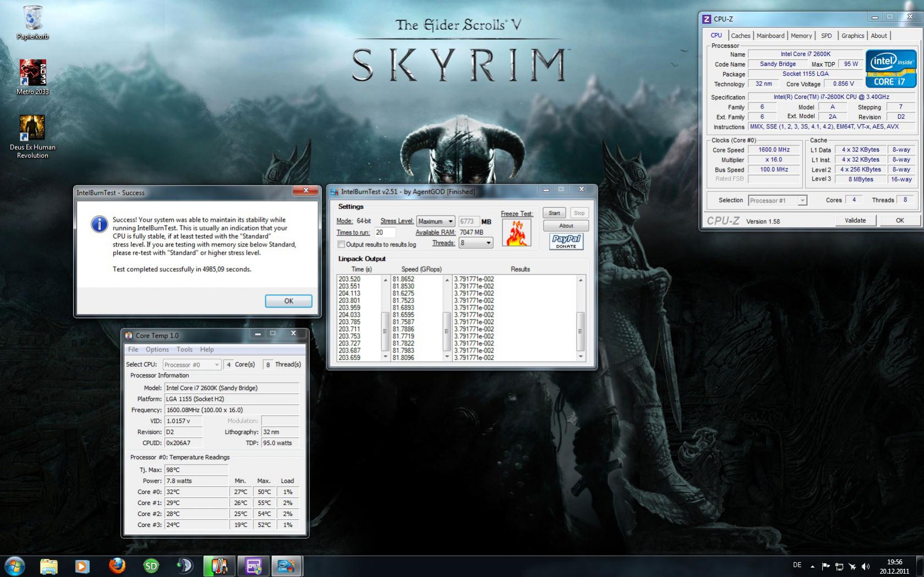924x577 pixels.
Task: Open the taskbar clock showing 19:56
Action: pyautogui.click(x=894, y=566)
